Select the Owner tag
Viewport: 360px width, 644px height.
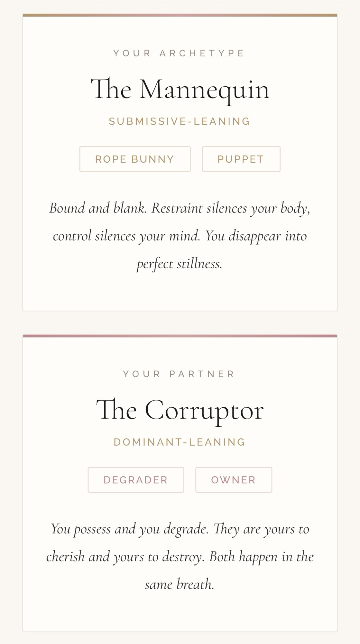coord(234,480)
